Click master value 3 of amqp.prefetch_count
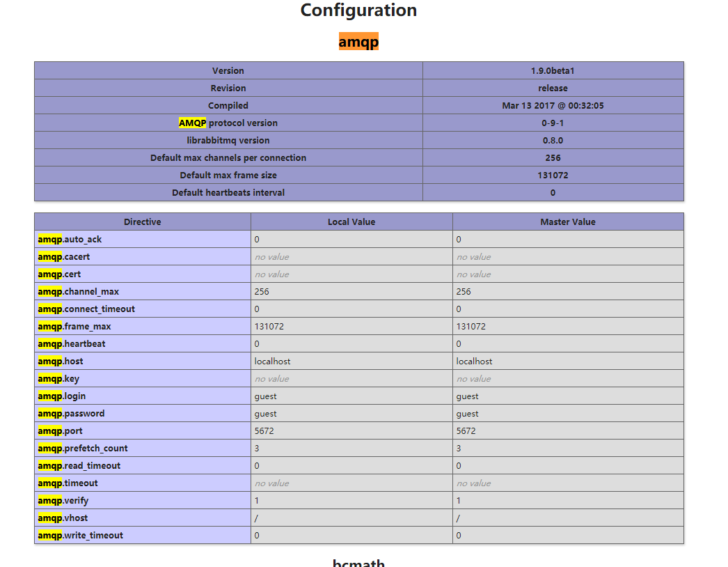This screenshot has height=567, width=728. click(459, 449)
